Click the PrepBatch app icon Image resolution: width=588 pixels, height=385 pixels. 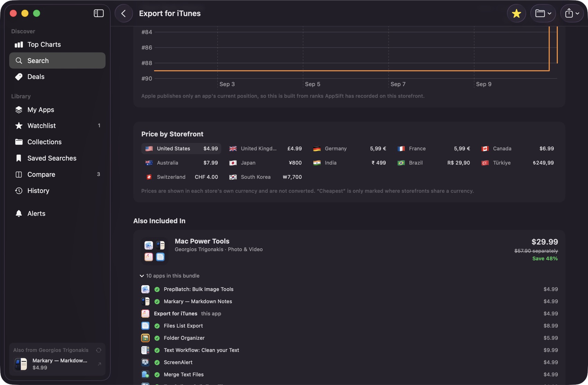145,289
